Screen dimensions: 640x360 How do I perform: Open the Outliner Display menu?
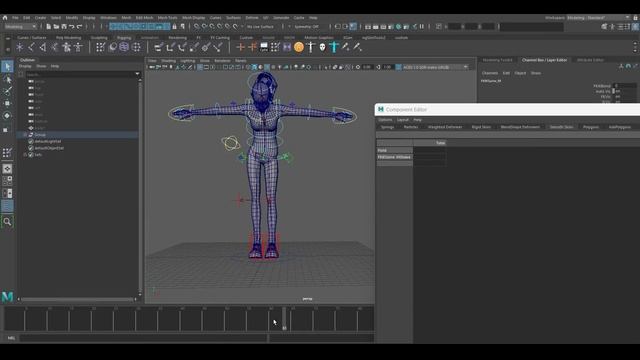[x=25, y=66]
